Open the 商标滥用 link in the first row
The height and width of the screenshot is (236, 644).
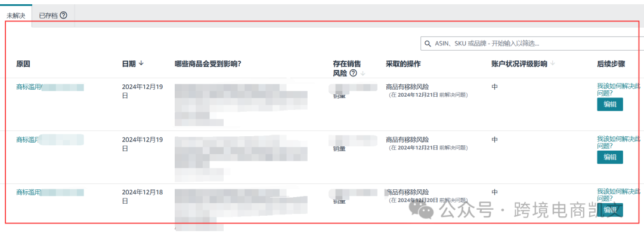tap(29, 87)
